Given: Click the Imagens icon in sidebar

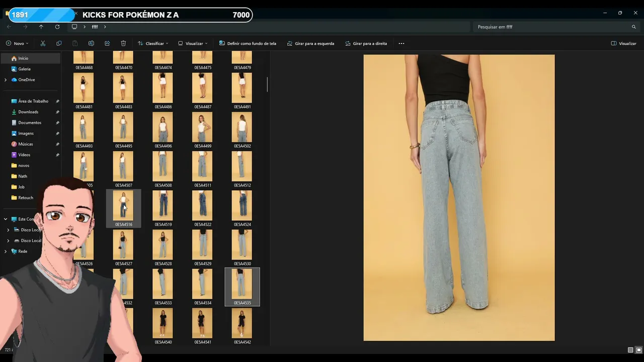Looking at the screenshot, I should coord(14,133).
